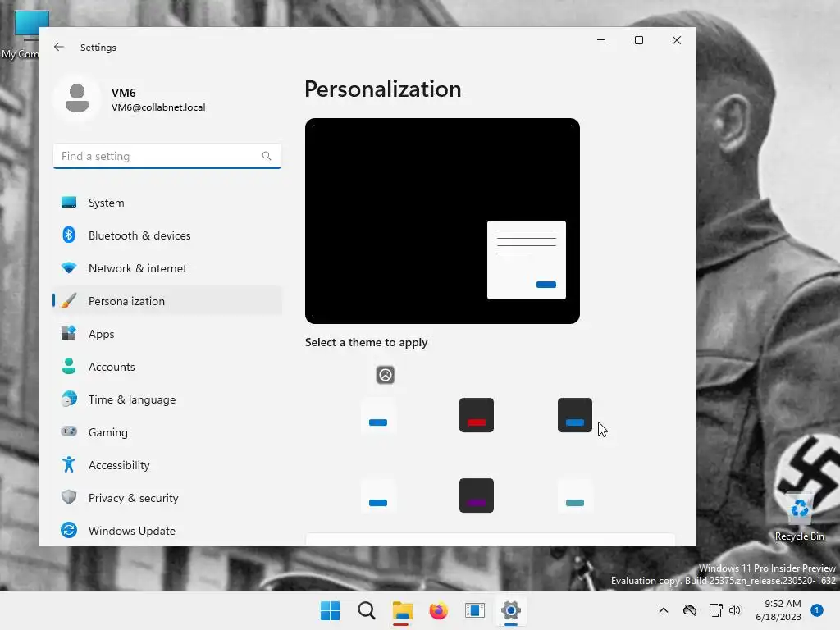Screen dimensions: 840x630
Task: Select the Recycle Bin desktop icon
Action: click(799, 517)
